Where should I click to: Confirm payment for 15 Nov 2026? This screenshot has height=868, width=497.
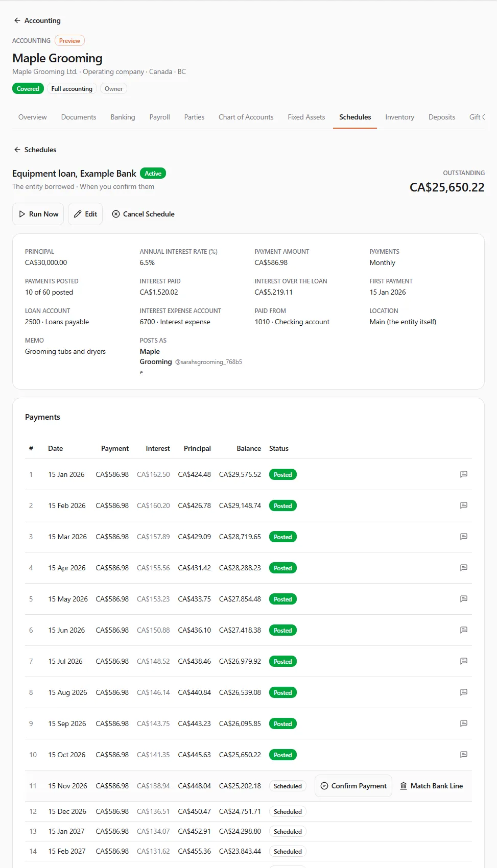[x=353, y=786]
